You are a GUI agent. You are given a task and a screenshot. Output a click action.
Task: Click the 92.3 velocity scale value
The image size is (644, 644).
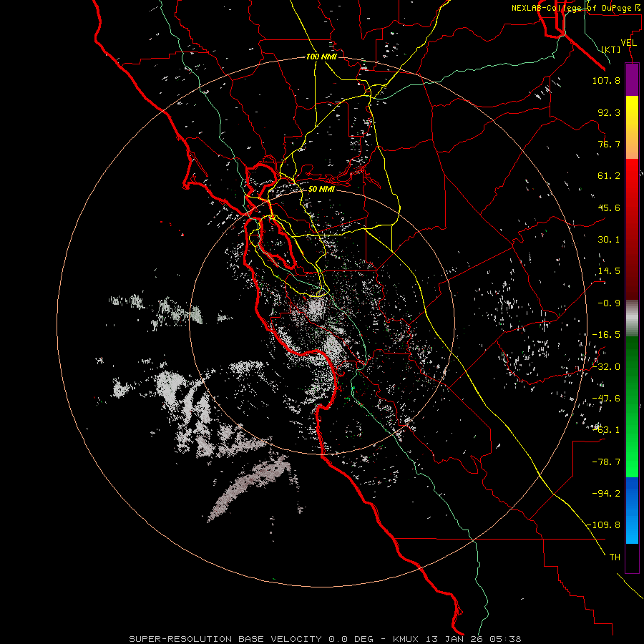[609, 112]
